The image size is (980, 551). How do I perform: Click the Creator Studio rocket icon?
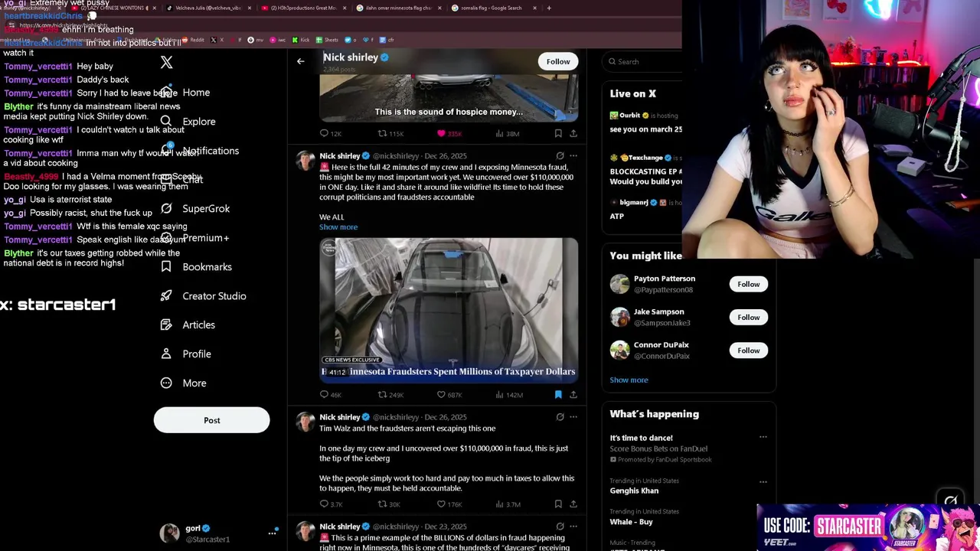(x=166, y=296)
